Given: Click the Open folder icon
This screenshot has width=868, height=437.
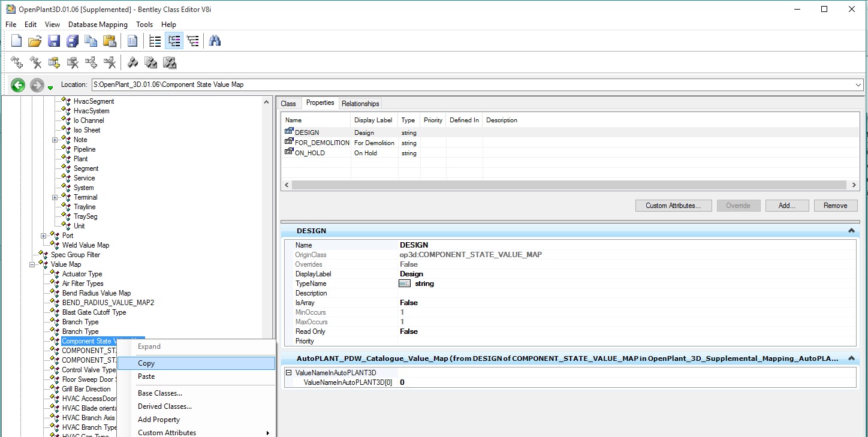Looking at the screenshot, I should coord(35,41).
